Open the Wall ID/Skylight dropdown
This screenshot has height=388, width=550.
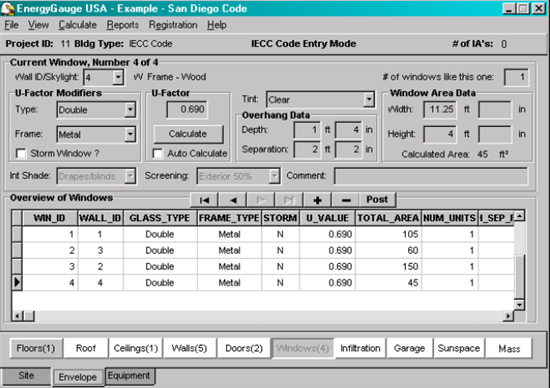coord(118,77)
